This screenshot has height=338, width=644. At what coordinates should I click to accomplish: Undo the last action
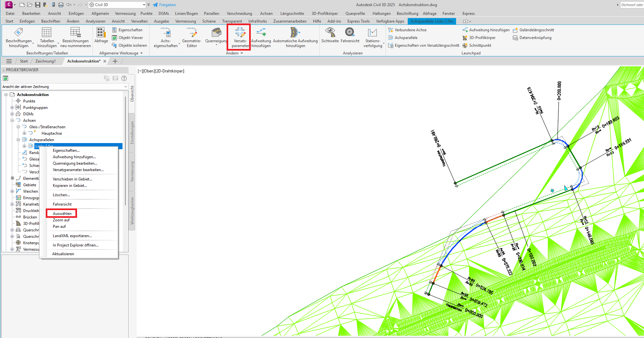[x=69, y=5]
